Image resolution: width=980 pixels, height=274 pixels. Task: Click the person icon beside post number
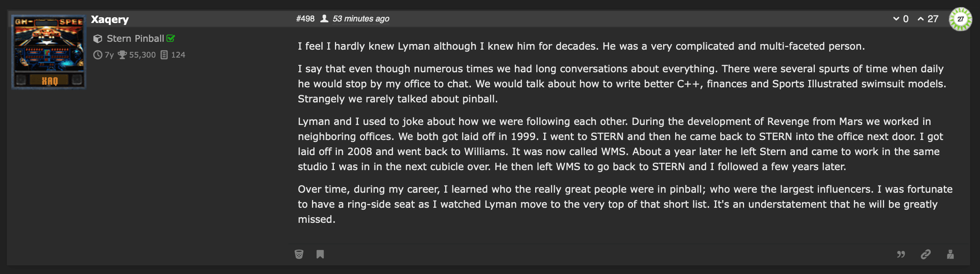tap(324, 19)
